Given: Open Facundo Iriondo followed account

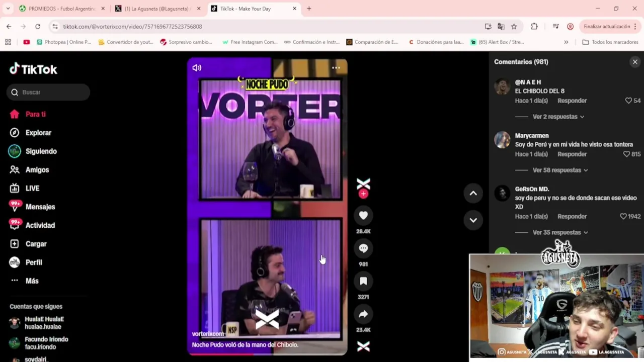Looking at the screenshot, I should pos(39,343).
